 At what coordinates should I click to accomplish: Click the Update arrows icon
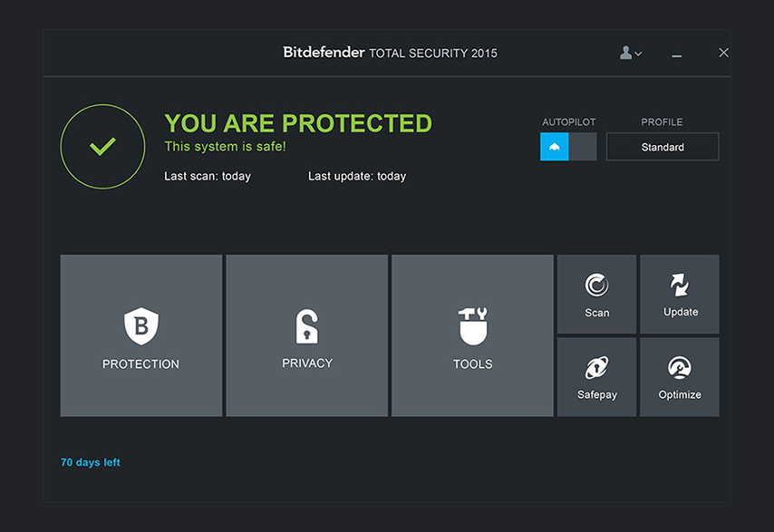(x=680, y=285)
